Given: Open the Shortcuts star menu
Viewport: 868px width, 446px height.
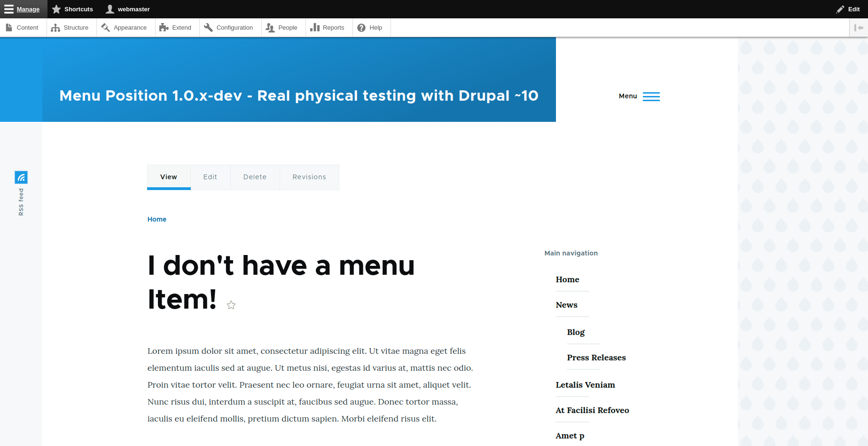Looking at the screenshot, I should (72, 9).
